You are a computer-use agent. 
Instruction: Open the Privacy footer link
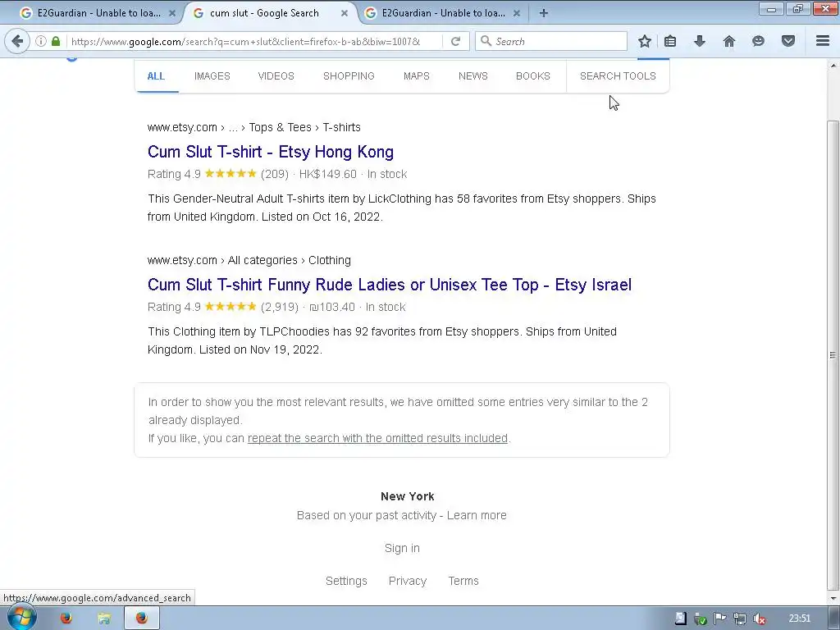[x=408, y=582]
